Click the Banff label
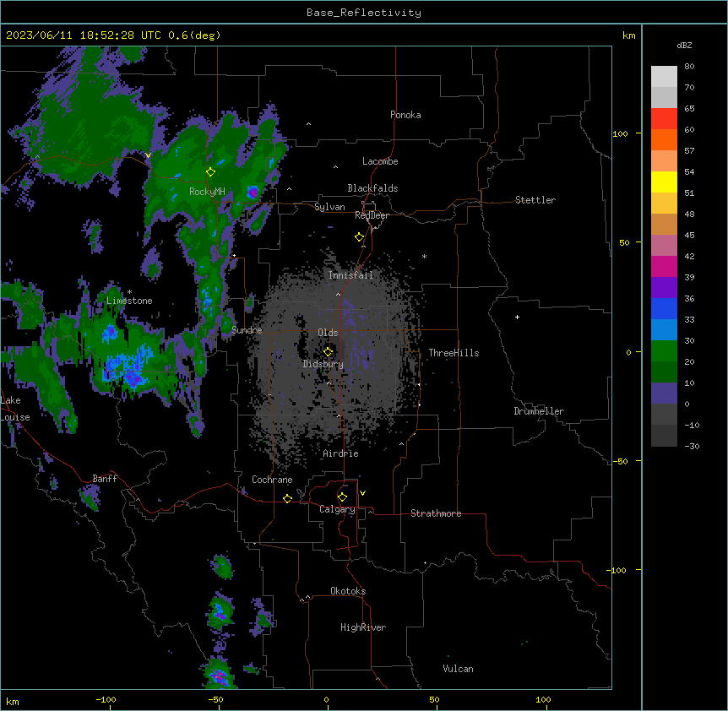Screen dimensions: 728x711 105,479
